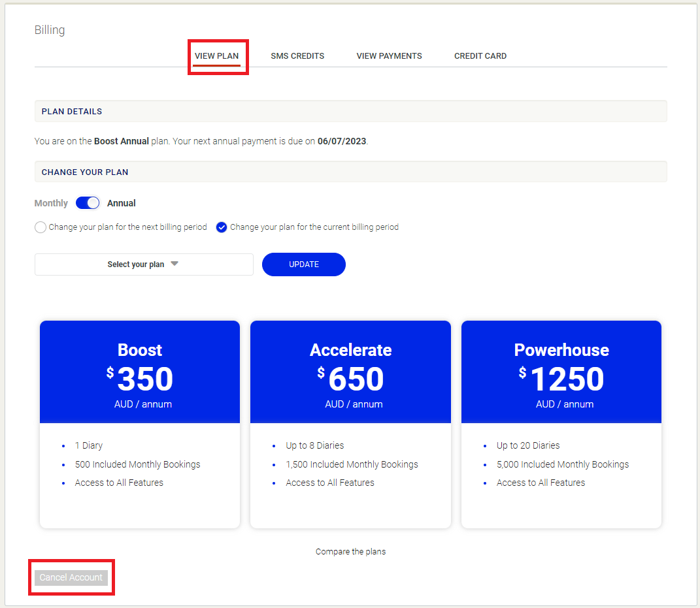Image resolution: width=700 pixels, height=608 pixels.
Task: Open the Compare the plans link
Action: click(350, 551)
